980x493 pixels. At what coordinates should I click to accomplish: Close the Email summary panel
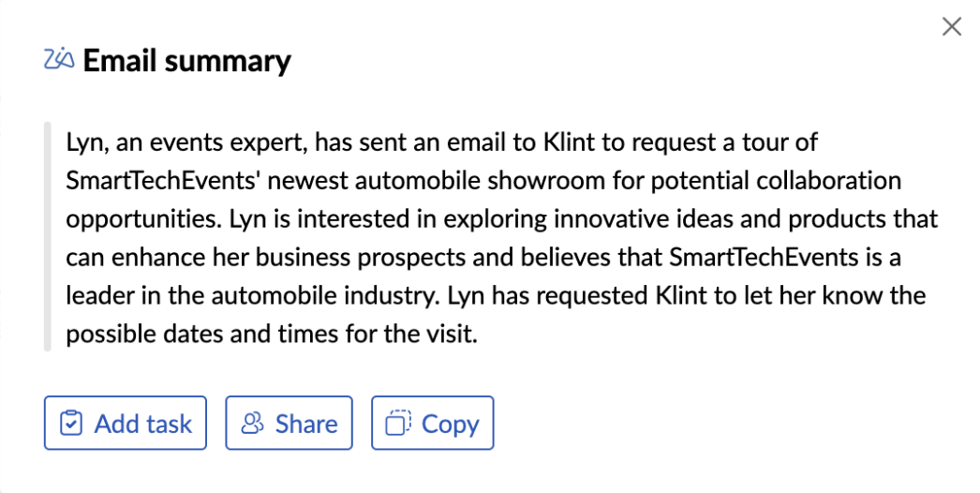[951, 26]
